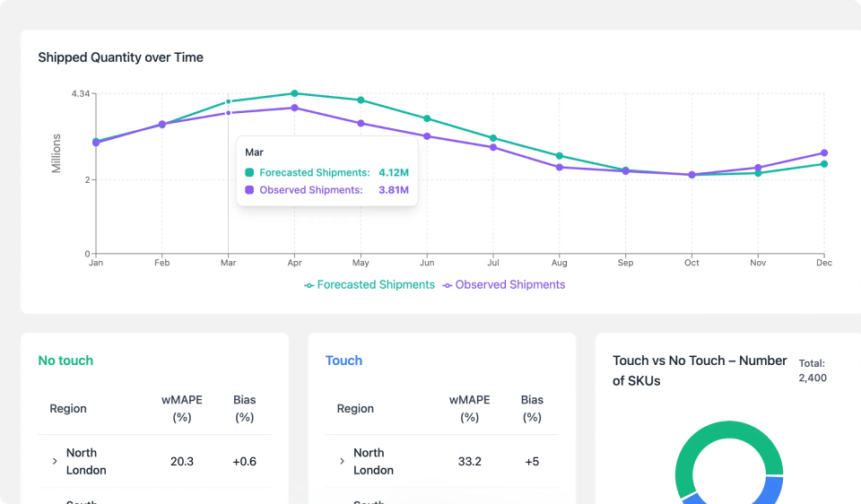Click the May observed shipments purple marker
The width and height of the screenshot is (861, 504).
[x=361, y=123]
